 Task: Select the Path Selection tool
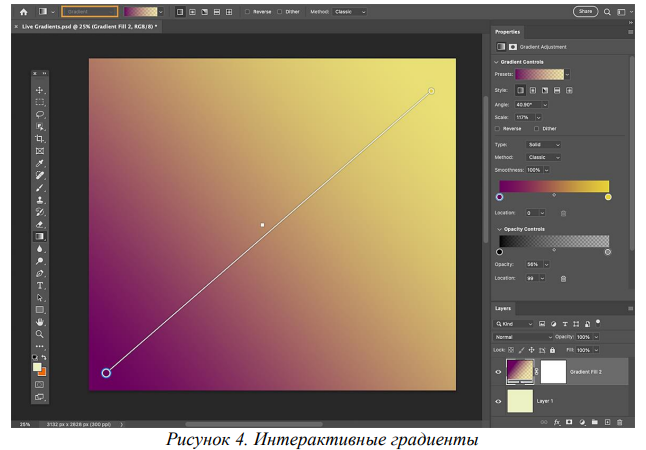click(40, 298)
